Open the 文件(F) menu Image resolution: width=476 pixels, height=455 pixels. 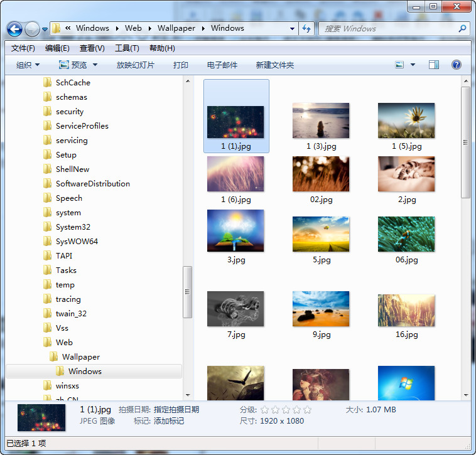tap(23, 48)
